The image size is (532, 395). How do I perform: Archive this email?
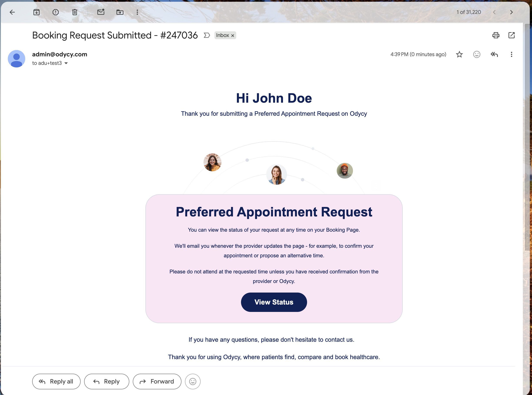(x=36, y=12)
